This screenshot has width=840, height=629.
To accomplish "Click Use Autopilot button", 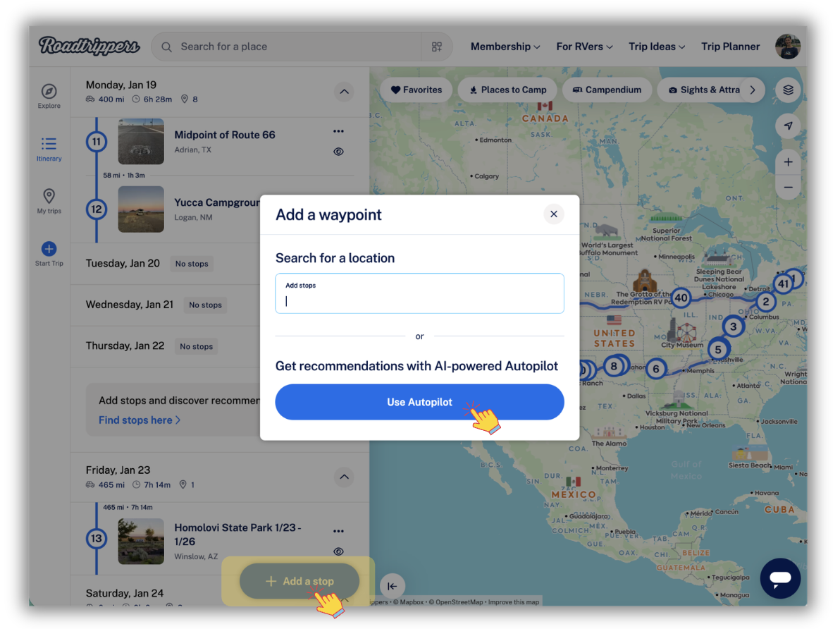I will coord(419,402).
